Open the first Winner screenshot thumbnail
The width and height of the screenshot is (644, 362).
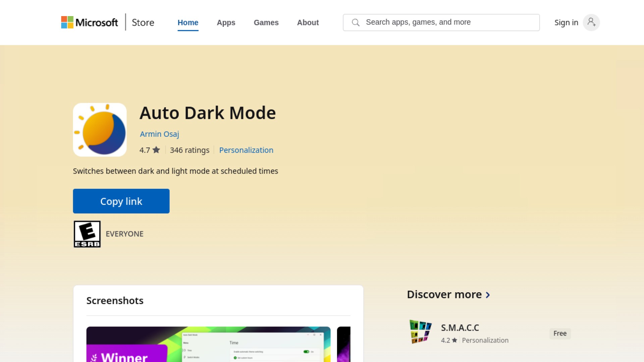click(x=208, y=344)
